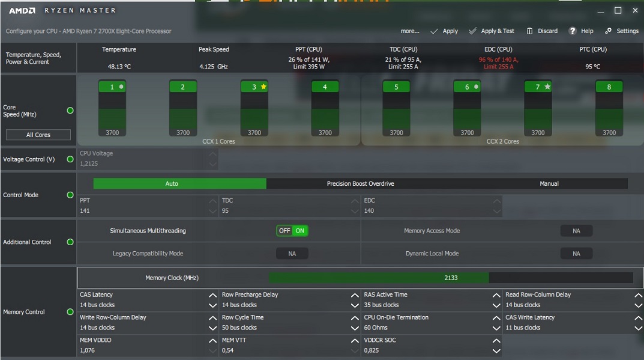The image size is (644, 360).
Task: Select Precision Boost Overdrive mode
Action: coord(361,183)
